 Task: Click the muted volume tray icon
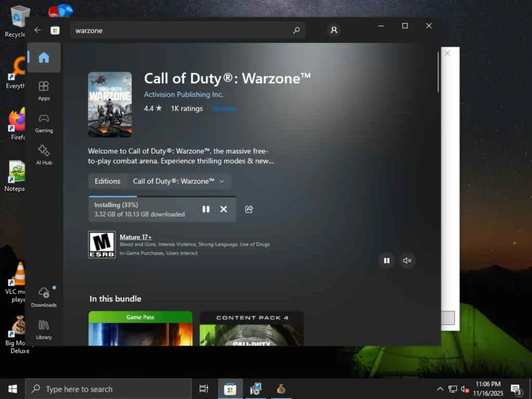(x=465, y=389)
